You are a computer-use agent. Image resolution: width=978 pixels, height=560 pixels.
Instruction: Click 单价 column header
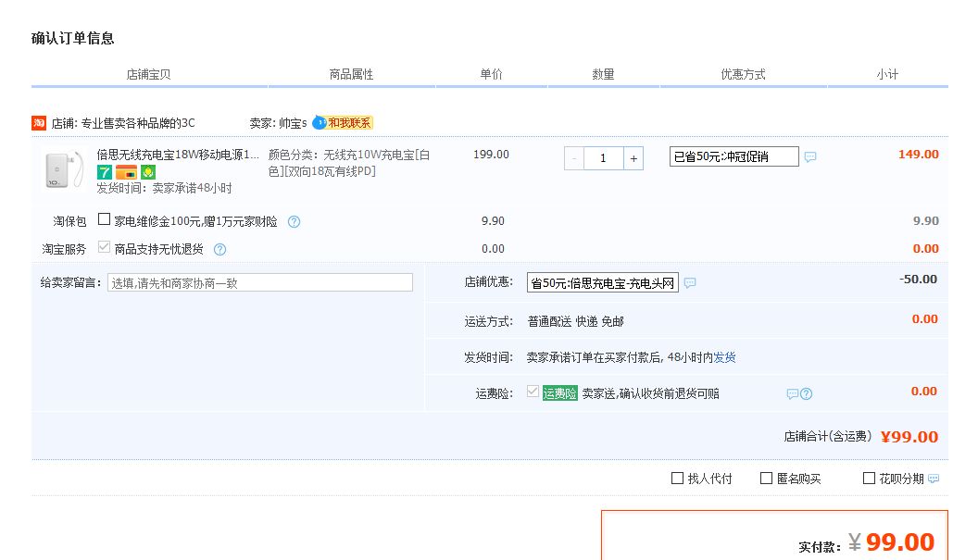coord(491,74)
